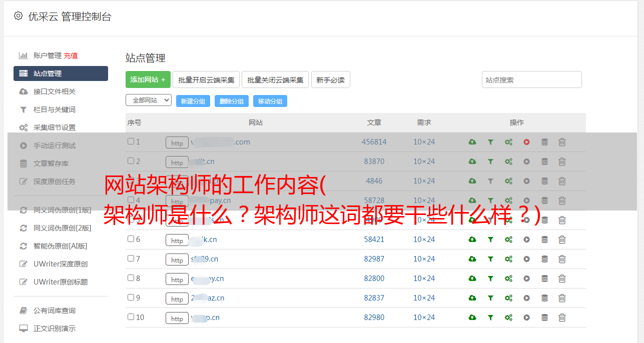Click the http button in row 10

pyautogui.click(x=177, y=318)
